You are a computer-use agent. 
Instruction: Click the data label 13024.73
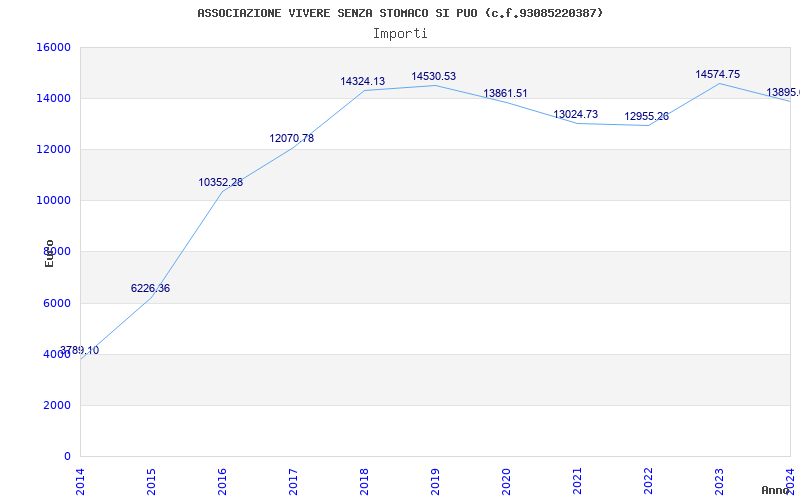(x=576, y=114)
